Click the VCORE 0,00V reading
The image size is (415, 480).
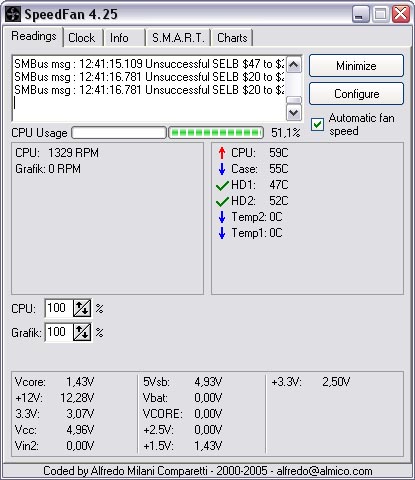coord(183,414)
